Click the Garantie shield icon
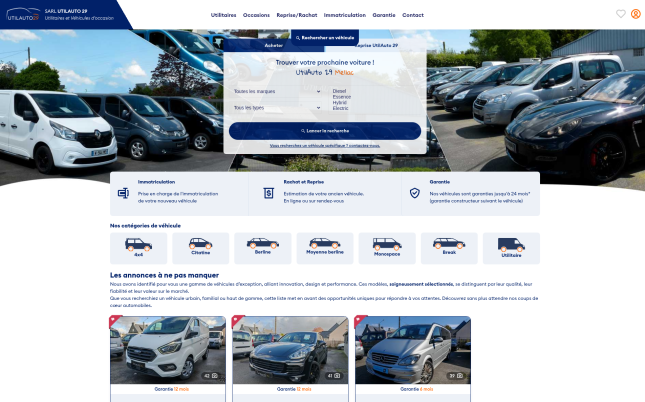 (415, 193)
